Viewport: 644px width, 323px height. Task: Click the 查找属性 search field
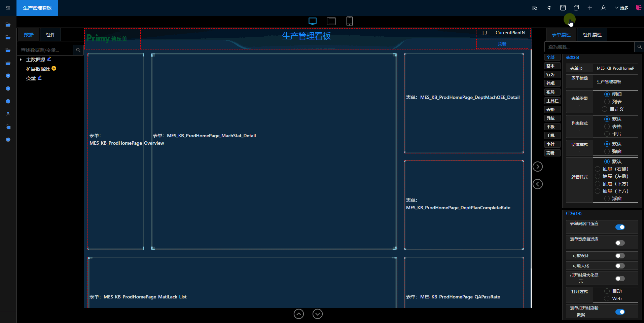(589, 47)
